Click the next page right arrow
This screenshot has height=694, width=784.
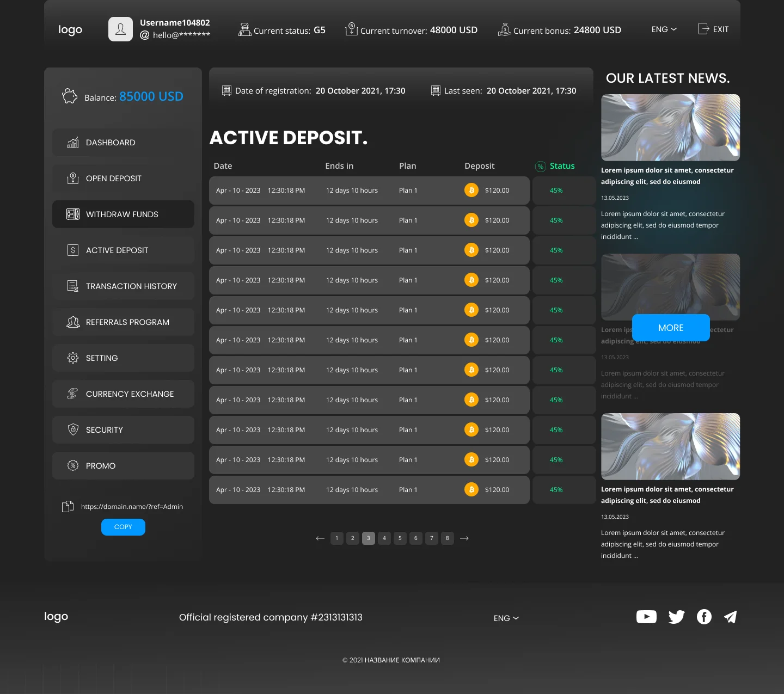pos(464,538)
